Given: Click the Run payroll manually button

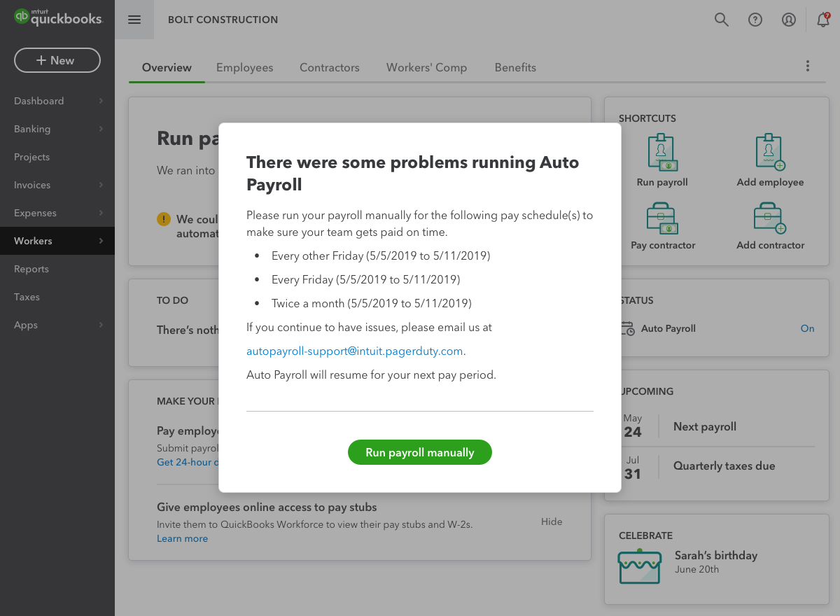Looking at the screenshot, I should point(420,452).
